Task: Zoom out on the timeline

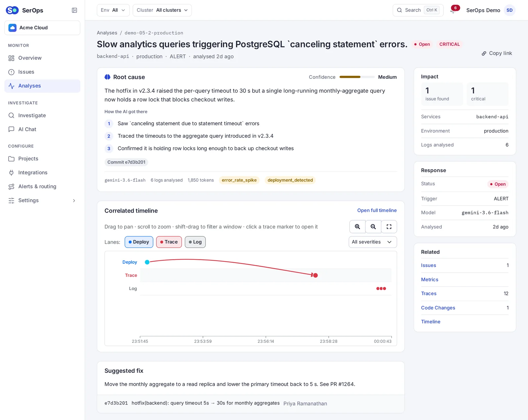Action: [373, 227]
